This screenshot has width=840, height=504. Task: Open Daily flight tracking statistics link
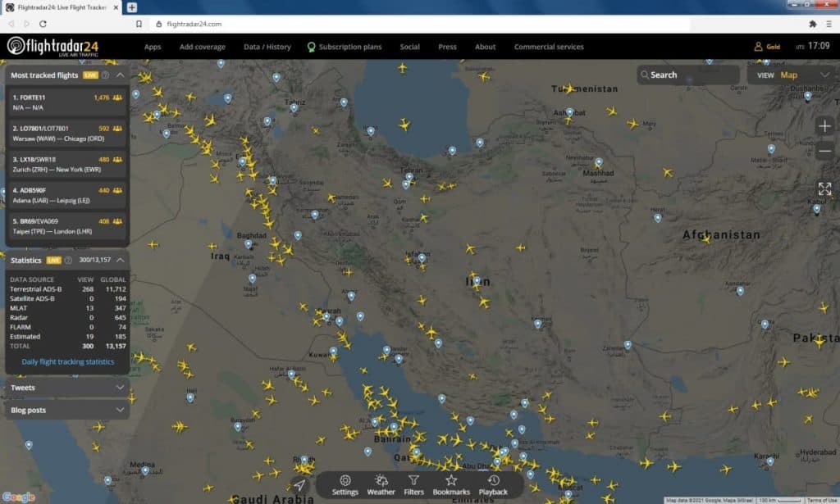click(67, 361)
